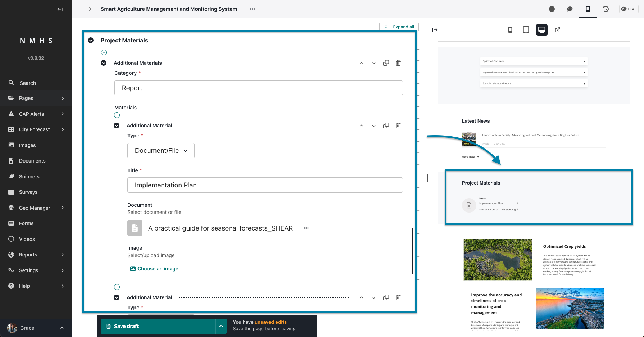Open Grace account menu
This screenshot has width=644, height=337.
pyautogui.click(x=36, y=328)
